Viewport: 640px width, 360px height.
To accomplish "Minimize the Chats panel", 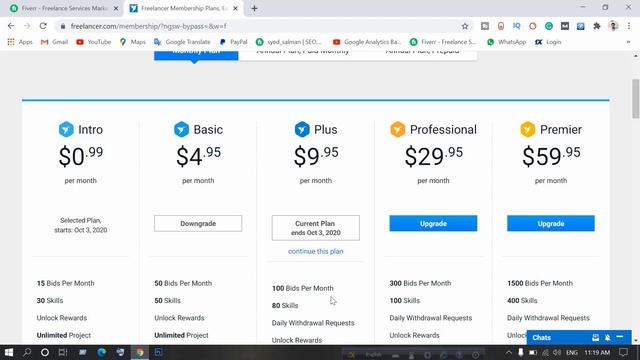I will click(620, 337).
